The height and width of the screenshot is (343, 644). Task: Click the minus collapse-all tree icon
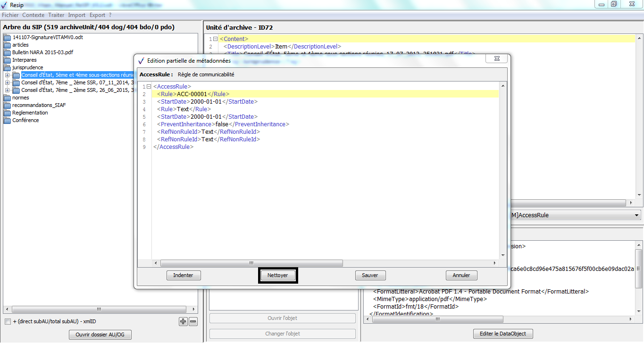coord(193,322)
